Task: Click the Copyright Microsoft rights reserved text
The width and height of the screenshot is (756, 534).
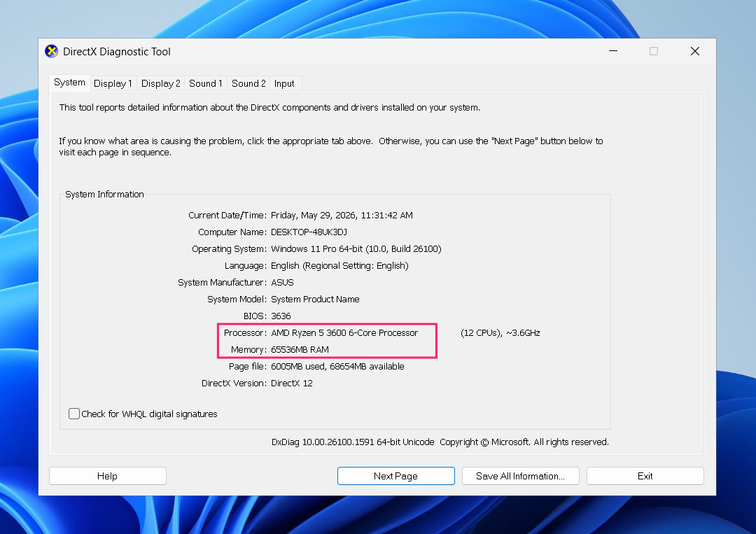Action: click(x=524, y=442)
